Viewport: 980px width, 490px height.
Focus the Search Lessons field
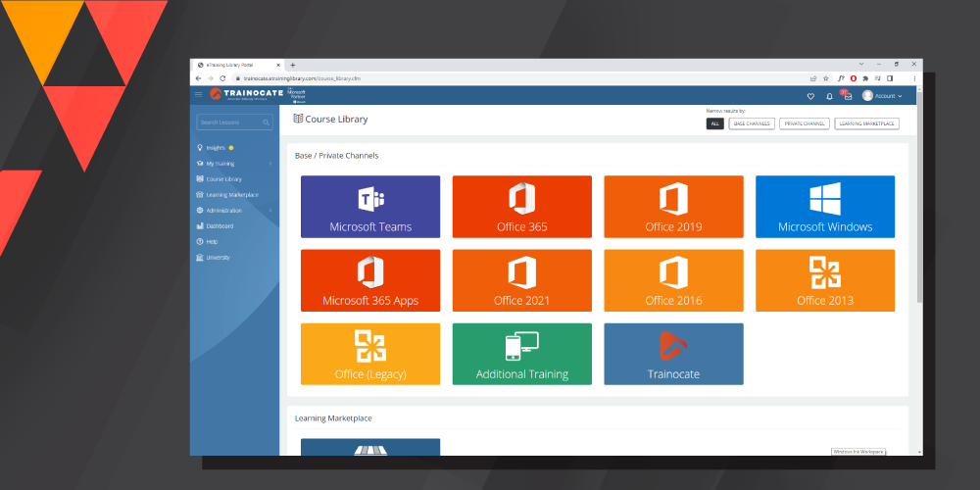[x=235, y=122]
